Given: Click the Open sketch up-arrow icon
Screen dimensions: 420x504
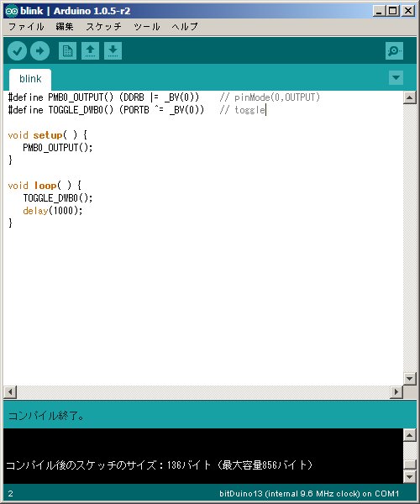Looking at the screenshot, I should click(x=90, y=50).
